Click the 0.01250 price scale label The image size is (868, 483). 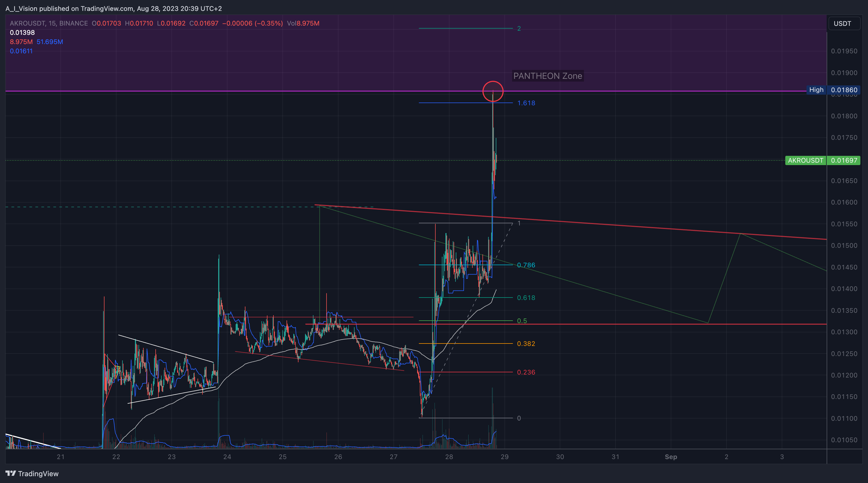[x=844, y=354]
